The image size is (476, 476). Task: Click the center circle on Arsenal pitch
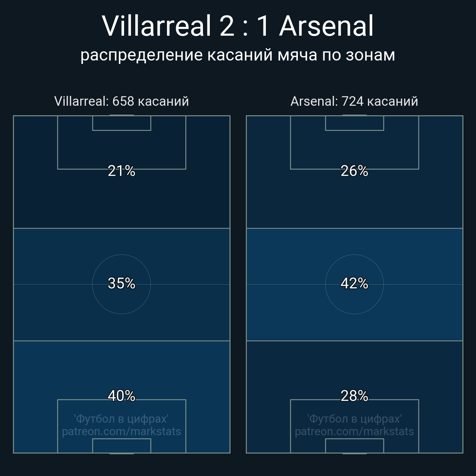(354, 284)
